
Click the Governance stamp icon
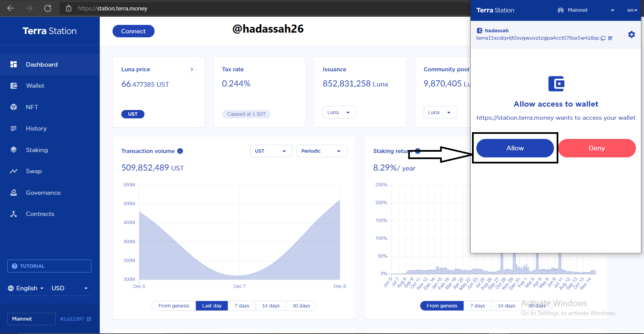coord(13,192)
